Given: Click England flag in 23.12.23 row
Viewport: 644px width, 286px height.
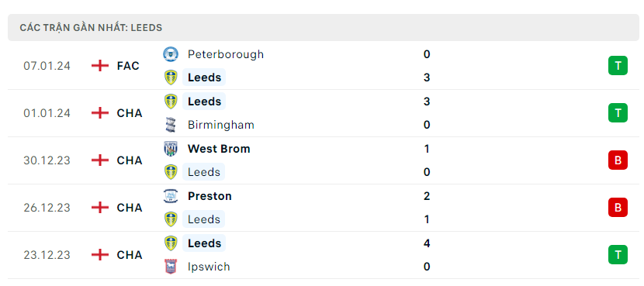Looking at the screenshot, I should point(100,255).
